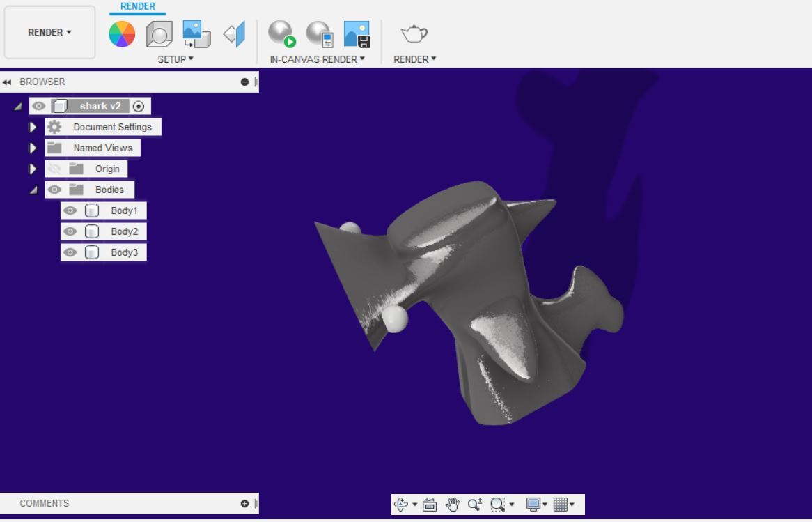Image resolution: width=812 pixels, height=522 pixels.
Task: Click the Look At camera icon
Action: (429, 505)
